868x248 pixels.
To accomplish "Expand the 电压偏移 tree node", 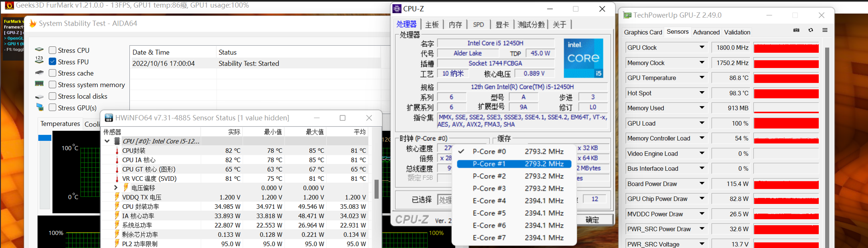I will coord(116,188).
